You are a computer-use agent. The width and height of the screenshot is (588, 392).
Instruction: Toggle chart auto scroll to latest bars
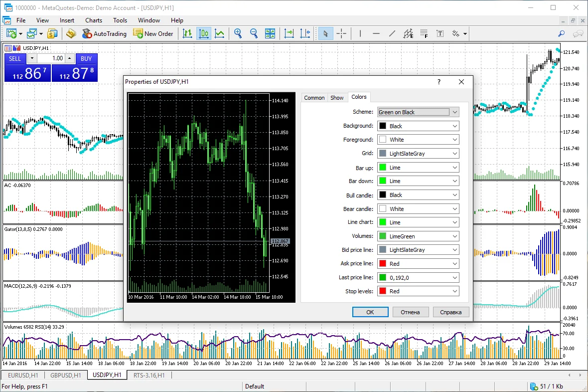[289, 33]
